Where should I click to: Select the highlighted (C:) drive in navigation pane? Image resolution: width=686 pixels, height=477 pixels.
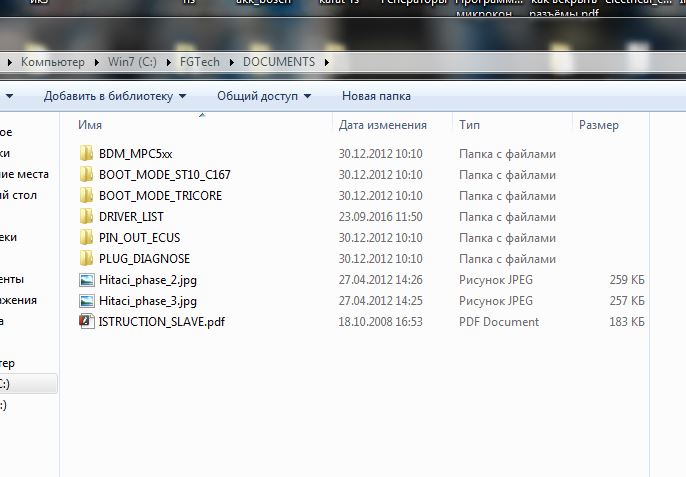click(x=28, y=384)
